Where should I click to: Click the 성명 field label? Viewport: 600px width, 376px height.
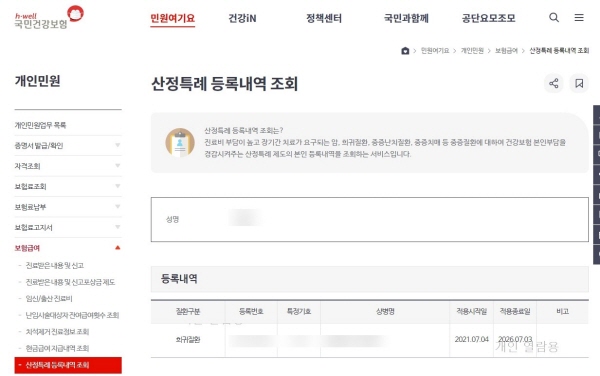pyautogui.click(x=172, y=219)
